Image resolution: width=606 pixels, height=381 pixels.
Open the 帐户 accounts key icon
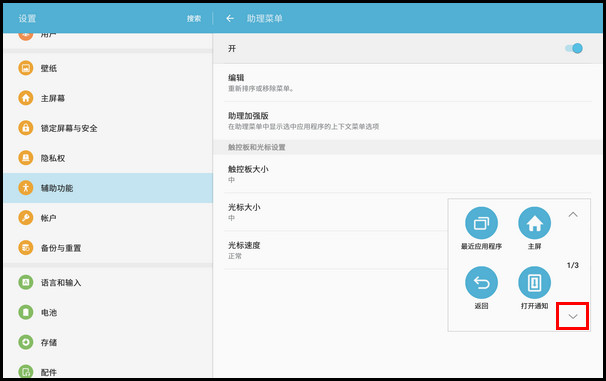coord(26,218)
